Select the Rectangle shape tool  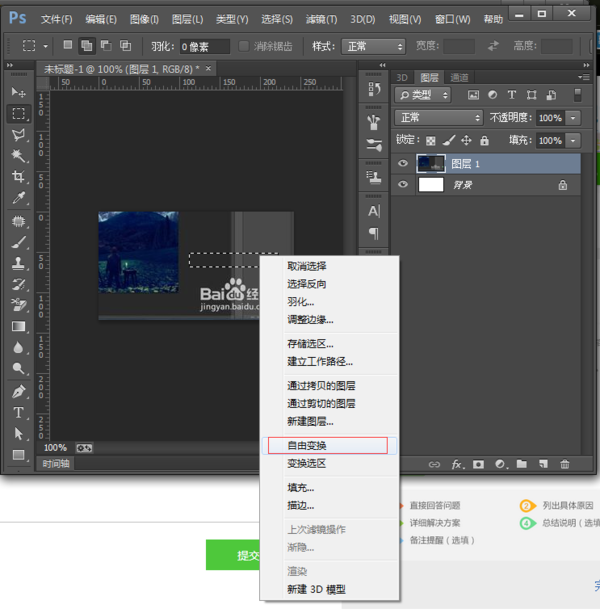pos(18,455)
